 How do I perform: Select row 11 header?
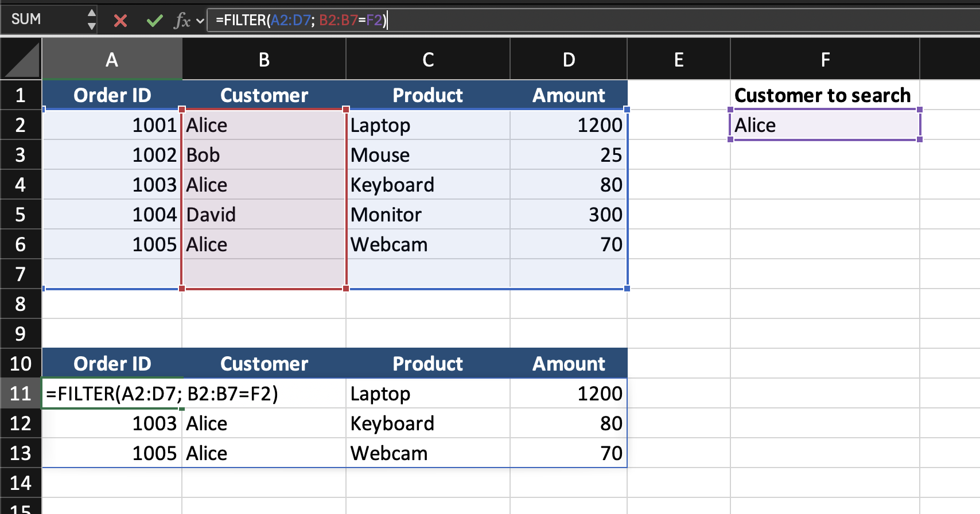pos(21,394)
